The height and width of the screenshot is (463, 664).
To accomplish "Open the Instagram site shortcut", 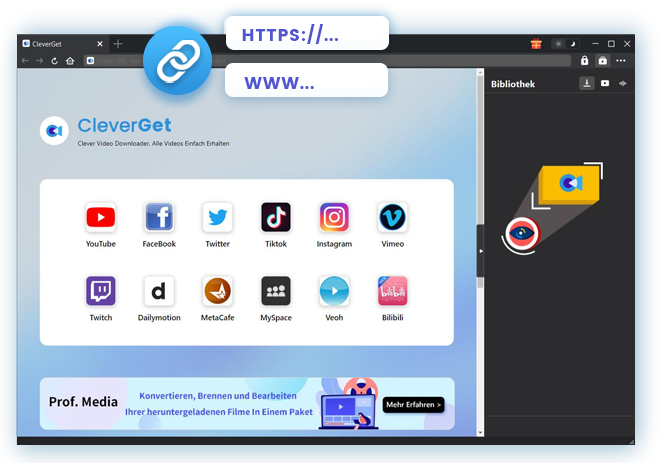I will (x=334, y=218).
